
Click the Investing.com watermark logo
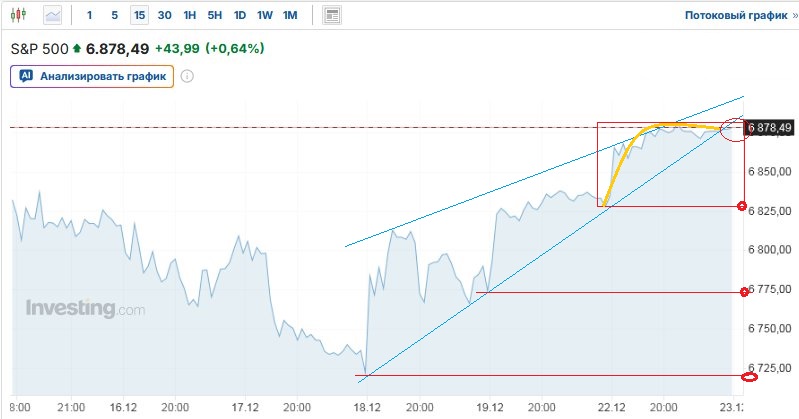pos(85,308)
